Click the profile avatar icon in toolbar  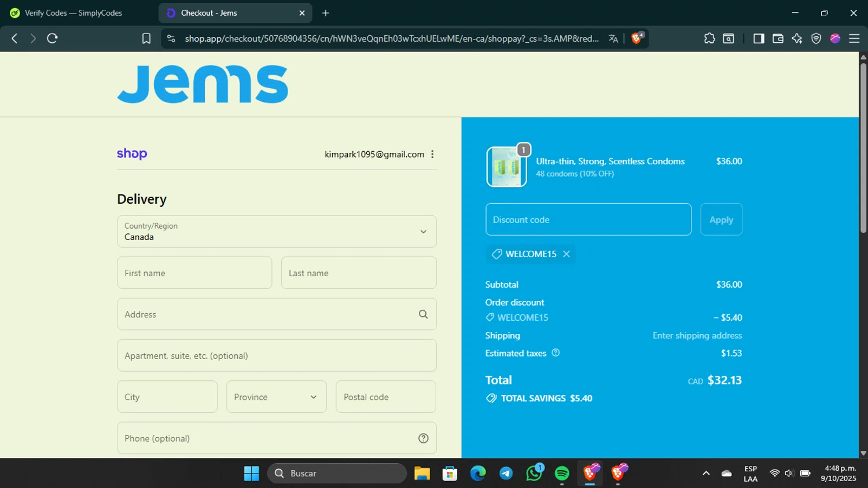point(835,38)
